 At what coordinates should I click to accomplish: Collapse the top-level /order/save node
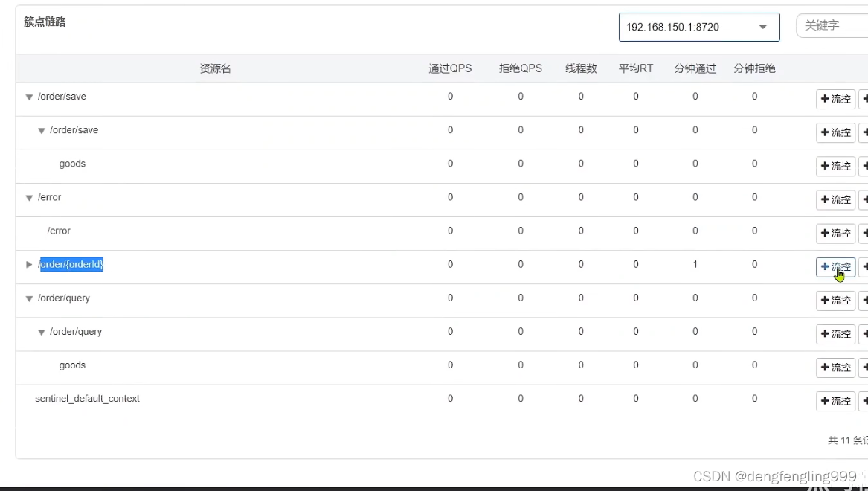click(29, 97)
